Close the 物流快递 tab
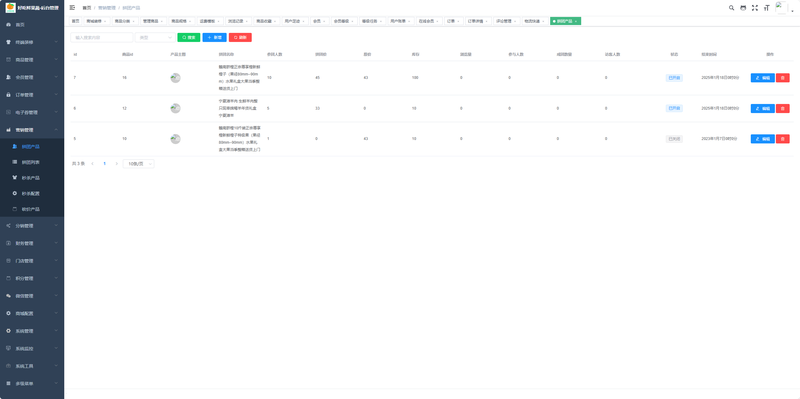Screen dimensions: 800x399 coord(544,21)
